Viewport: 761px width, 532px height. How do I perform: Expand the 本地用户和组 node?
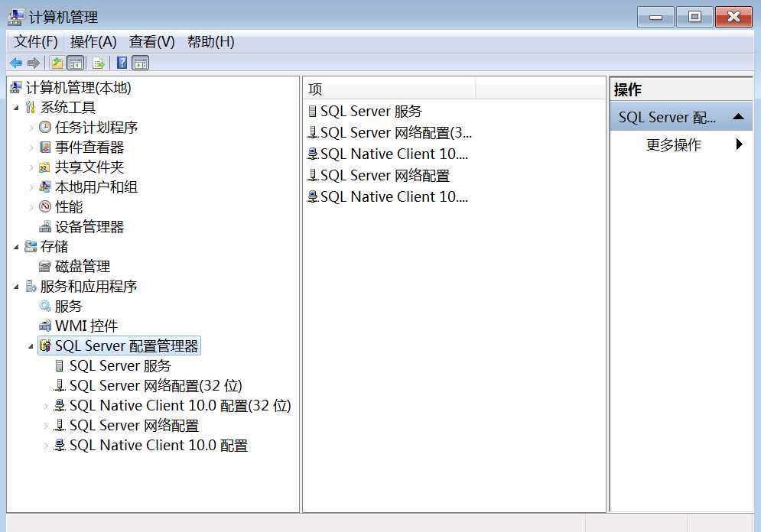click(31, 187)
